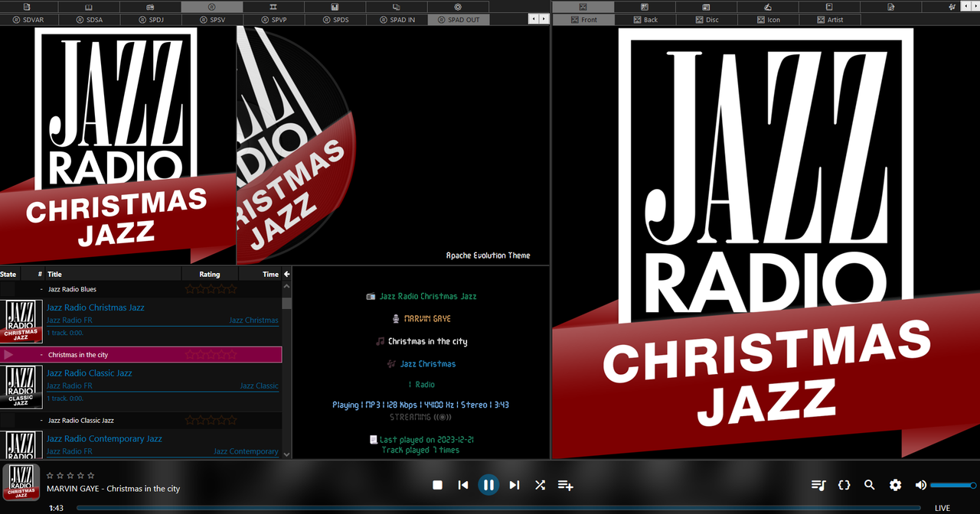Skip to the previous track
980x514 pixels.
click(x=462, y=485)
